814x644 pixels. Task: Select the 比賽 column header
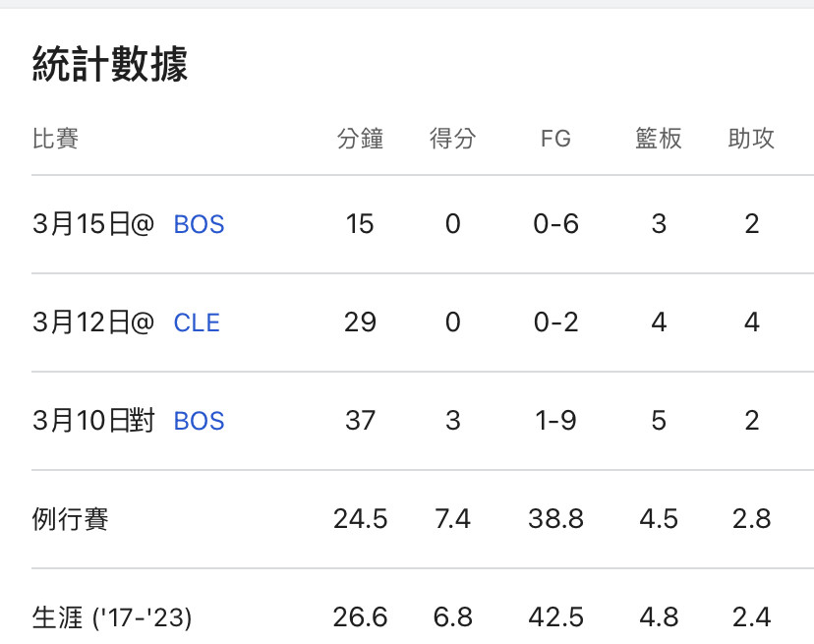(x=56, y=139)
